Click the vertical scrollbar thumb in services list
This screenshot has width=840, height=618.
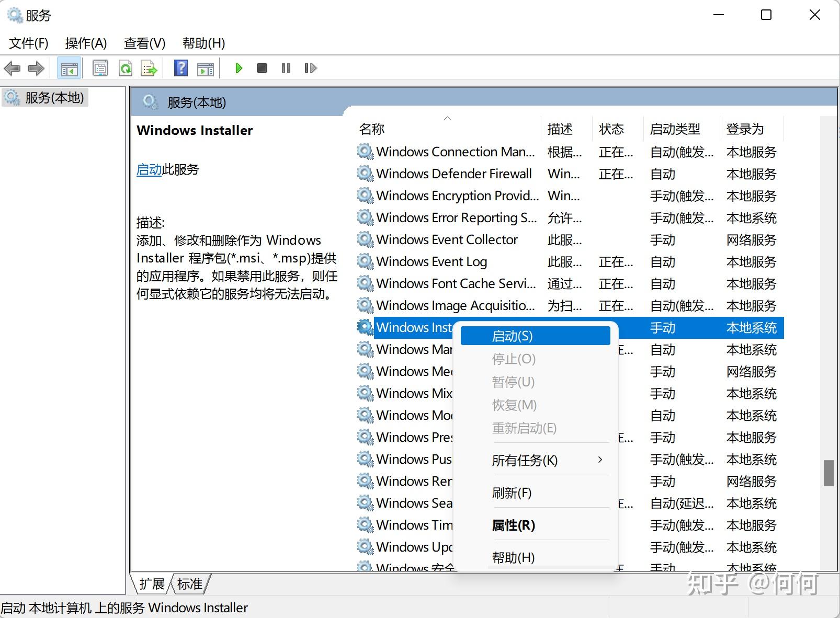click(x=828, y=473)
